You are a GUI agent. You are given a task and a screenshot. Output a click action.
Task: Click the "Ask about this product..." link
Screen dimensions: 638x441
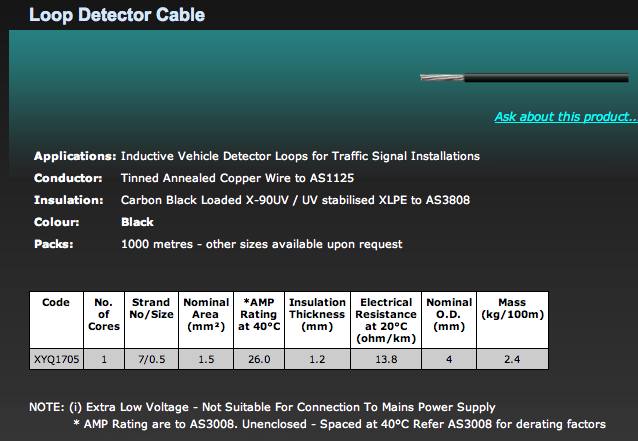(565, 117)
